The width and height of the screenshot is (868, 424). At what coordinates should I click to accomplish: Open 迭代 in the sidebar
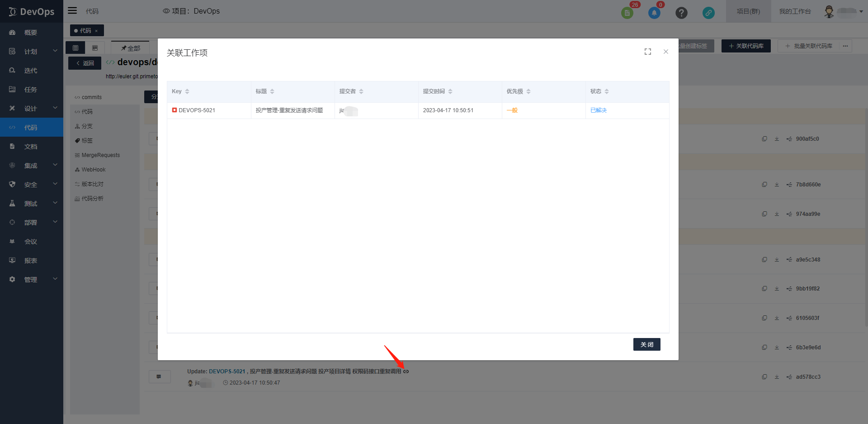click(x=32, y=71)
